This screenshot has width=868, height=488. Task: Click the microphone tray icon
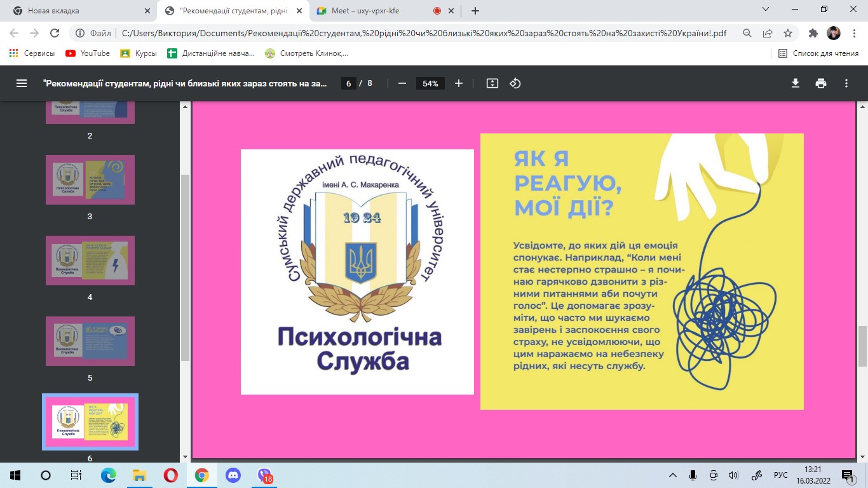[693, 475]
